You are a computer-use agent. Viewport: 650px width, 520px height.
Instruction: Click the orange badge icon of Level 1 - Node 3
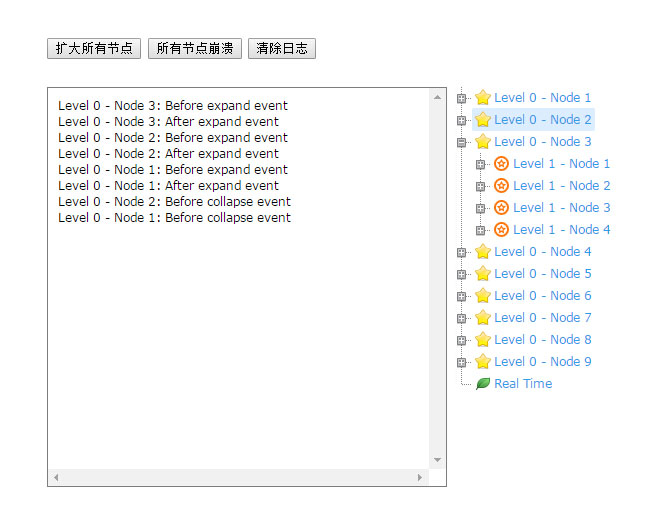pos(502,208)
